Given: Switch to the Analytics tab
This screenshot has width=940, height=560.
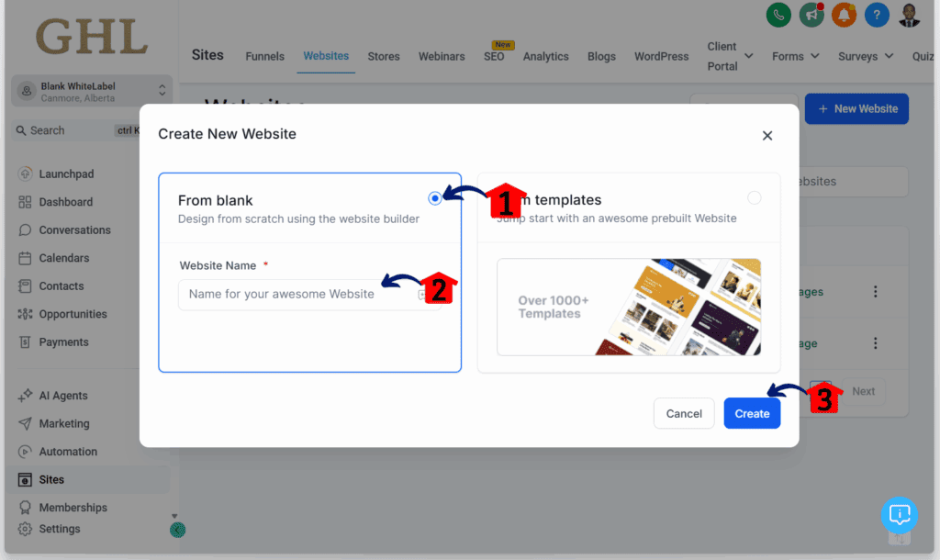Looking at the screenshot, I should (545, 56).
